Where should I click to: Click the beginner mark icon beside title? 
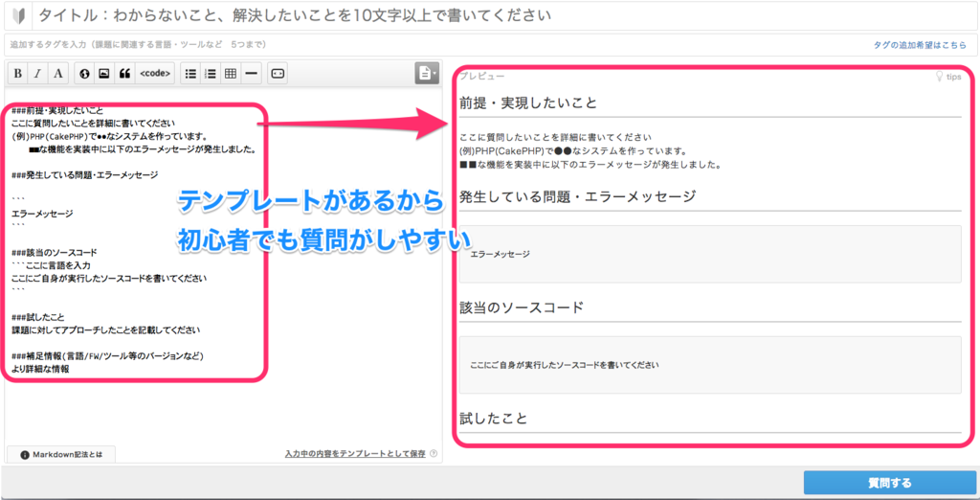click(x=19, y=15)
